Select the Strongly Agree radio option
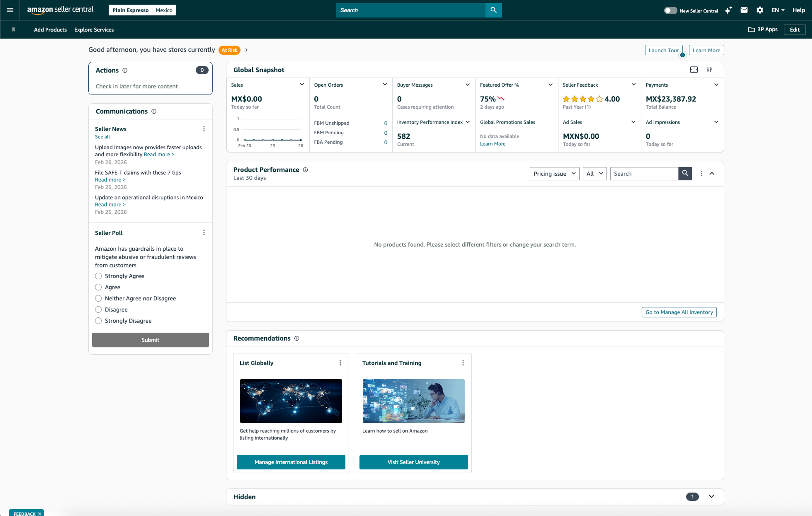The height and width of the screenshot is (516, 812). [98, 276]
